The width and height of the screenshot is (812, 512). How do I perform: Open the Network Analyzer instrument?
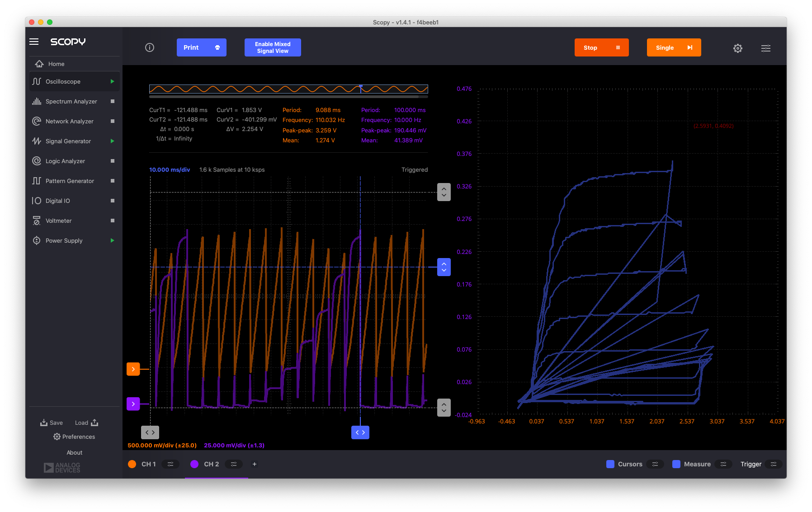(x=75, y=121)
